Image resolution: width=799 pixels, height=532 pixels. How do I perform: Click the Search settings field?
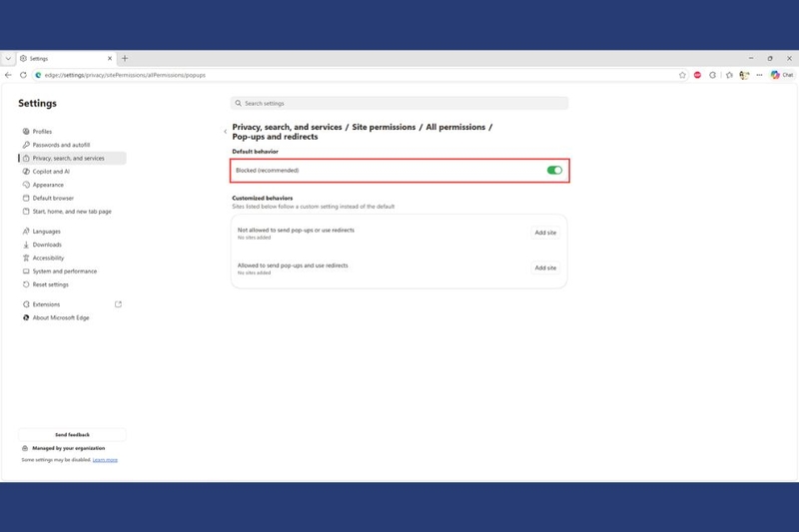[399, 104]
